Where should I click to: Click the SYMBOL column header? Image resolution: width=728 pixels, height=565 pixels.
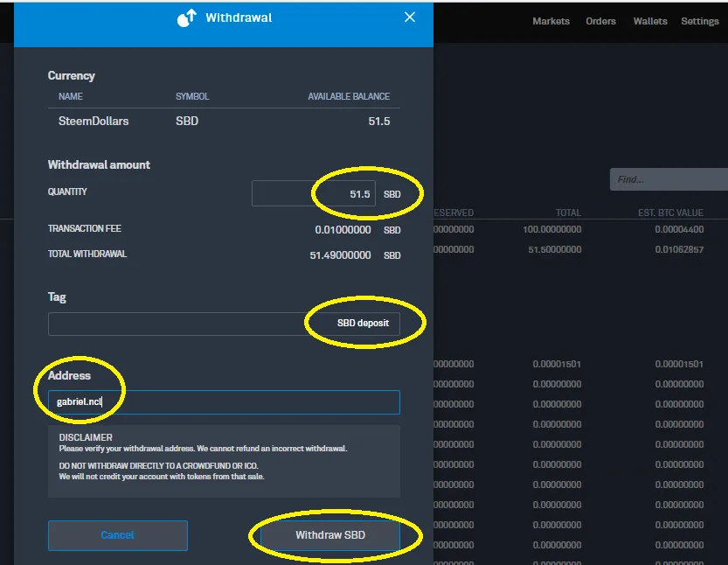coord(192,96)
